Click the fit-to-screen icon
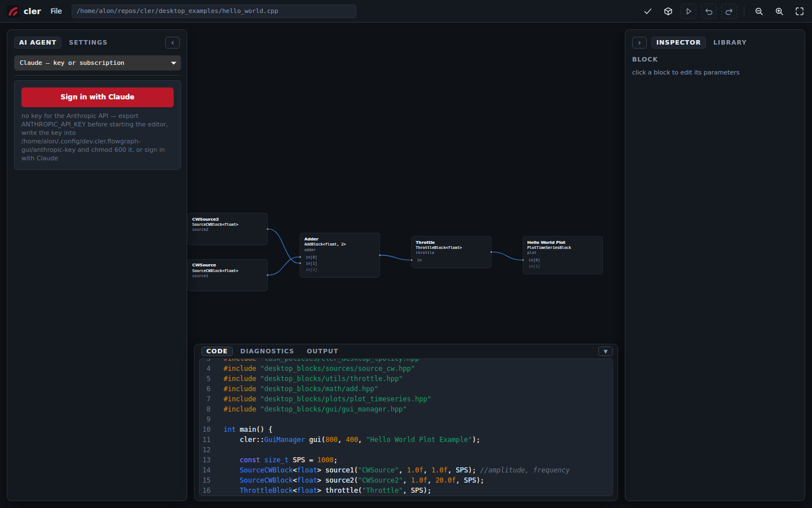 [800, 11]
